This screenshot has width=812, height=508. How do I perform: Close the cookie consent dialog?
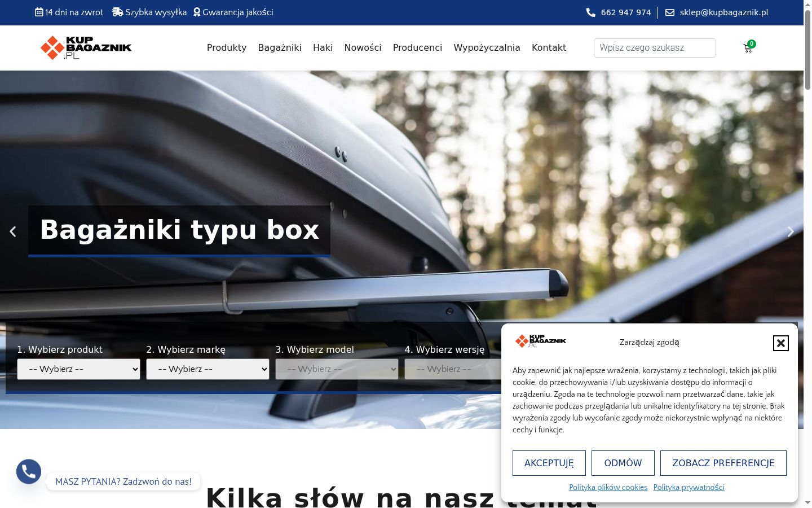pyautogui.click(x=780, y=343)
